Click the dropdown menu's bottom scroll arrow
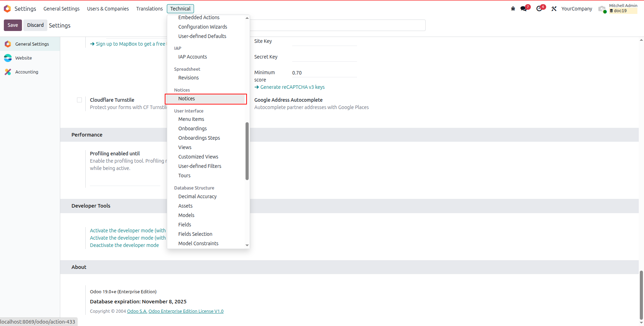The width and height of the screenshot is (644, 326). [247, 245]
